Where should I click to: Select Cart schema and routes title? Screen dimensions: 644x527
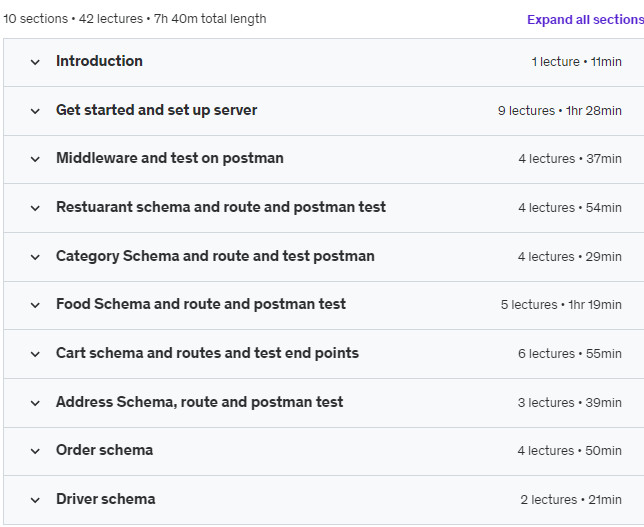coord(207,353)
